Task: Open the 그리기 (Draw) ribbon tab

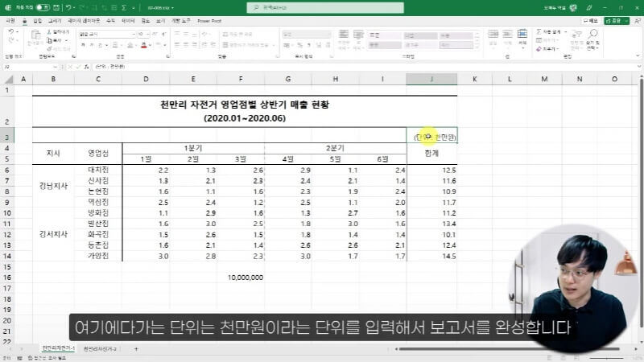Action: (x=55, y=21)
